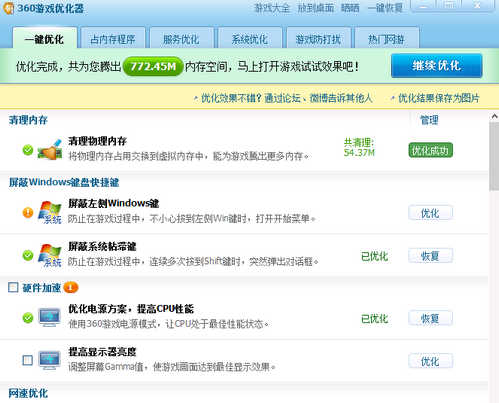Click green check icon for 优化电源方案
Viewport: 499px width, 403px height.
point(28,318)
